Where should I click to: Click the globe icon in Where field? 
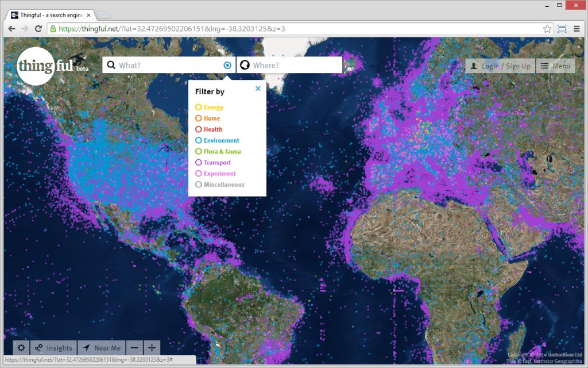coord(245,65)
